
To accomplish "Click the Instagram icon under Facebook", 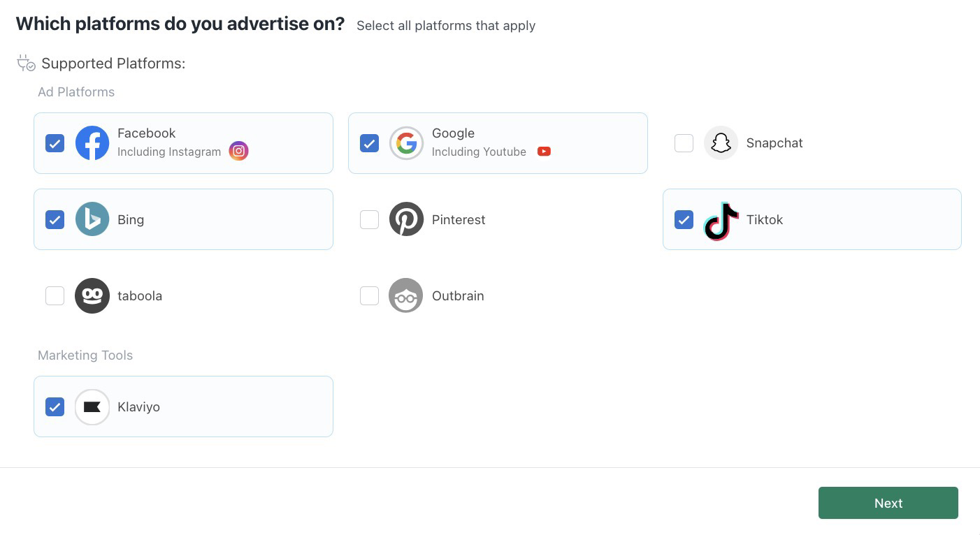I will click(238, 151).
